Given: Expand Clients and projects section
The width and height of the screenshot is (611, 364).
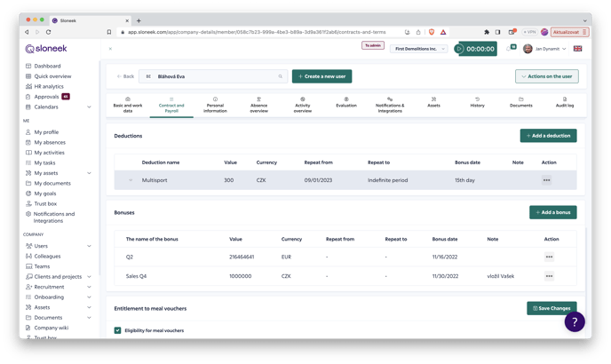Looking at the screenshot, I should [89, 277].
